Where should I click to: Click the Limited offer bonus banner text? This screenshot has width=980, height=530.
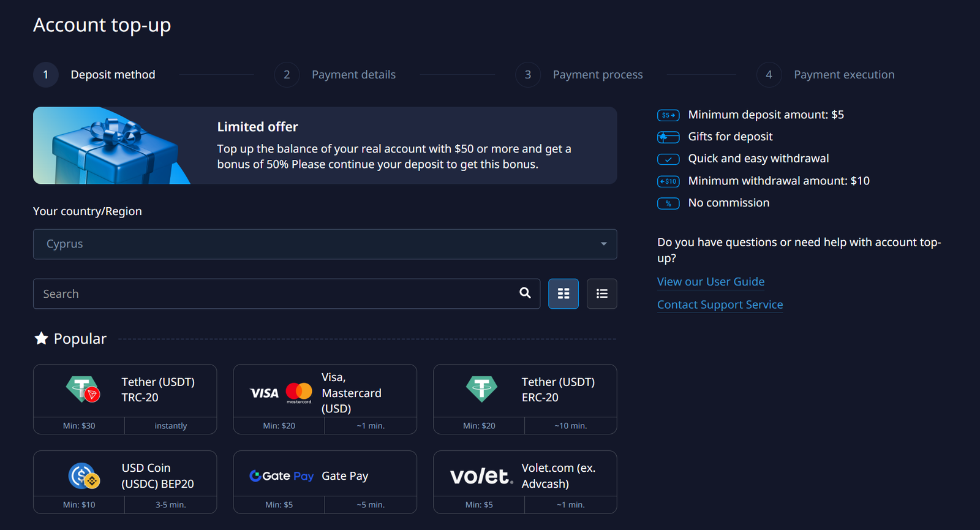pos(394,156)
